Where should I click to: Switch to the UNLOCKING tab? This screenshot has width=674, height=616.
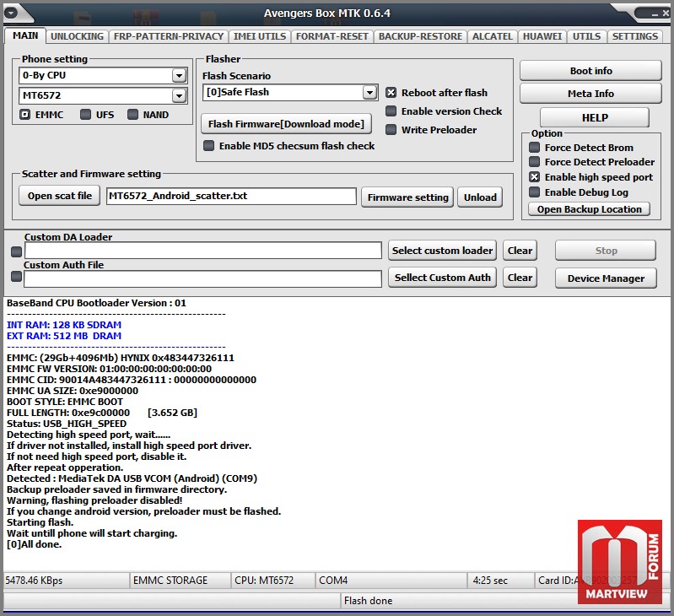point(77,36)
